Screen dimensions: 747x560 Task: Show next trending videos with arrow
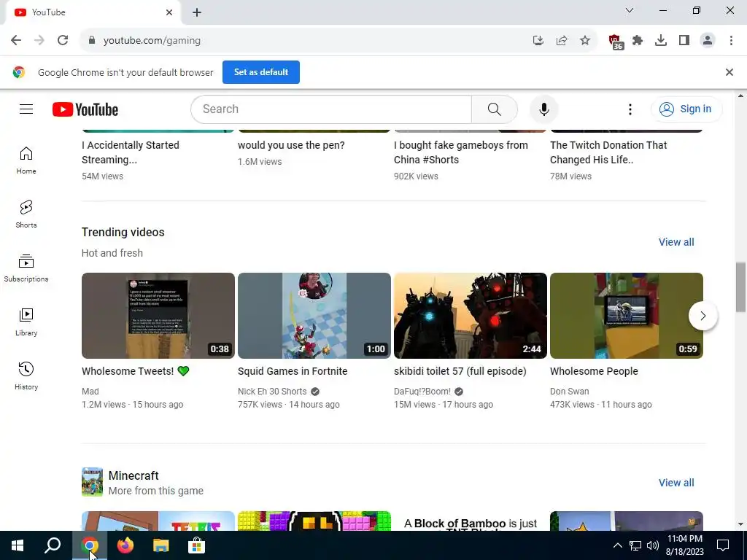[x=703, y=316]
